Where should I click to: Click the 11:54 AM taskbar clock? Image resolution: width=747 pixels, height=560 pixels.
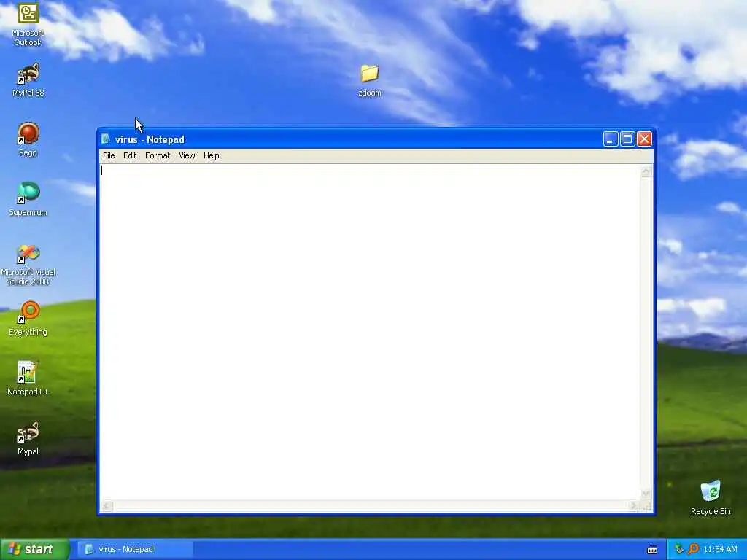point(720,549)
